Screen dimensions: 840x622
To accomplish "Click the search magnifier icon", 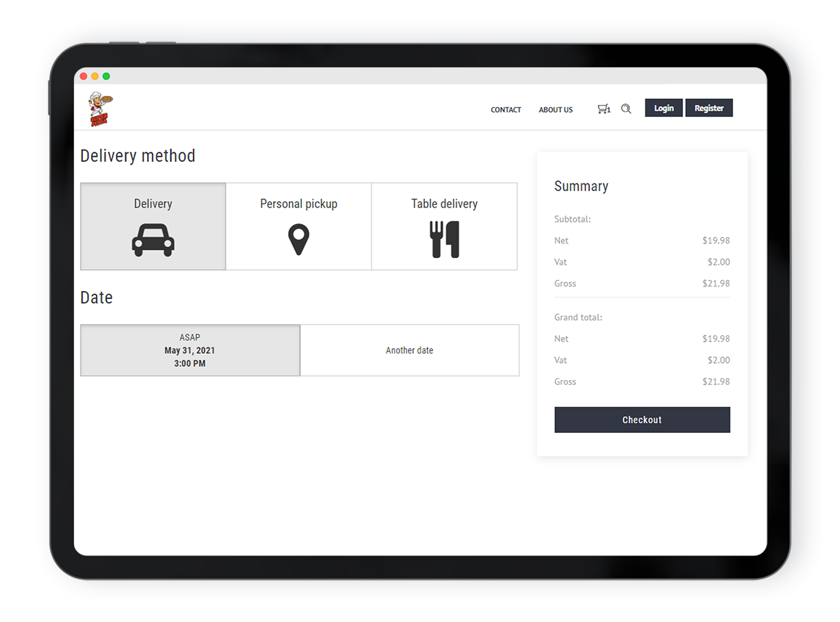I will pyautogui.click(x=626, y=109).
